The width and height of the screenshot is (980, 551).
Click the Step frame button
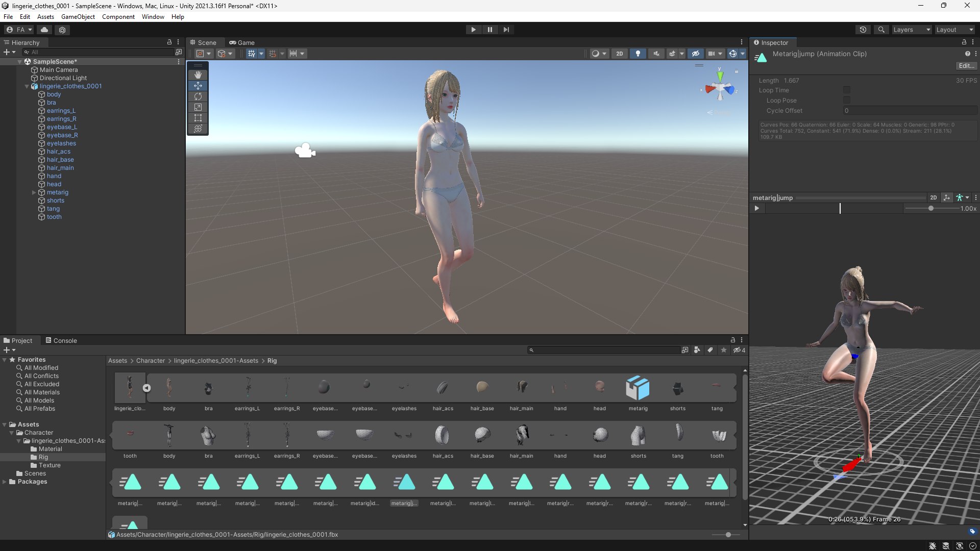[x=506, y=30]
